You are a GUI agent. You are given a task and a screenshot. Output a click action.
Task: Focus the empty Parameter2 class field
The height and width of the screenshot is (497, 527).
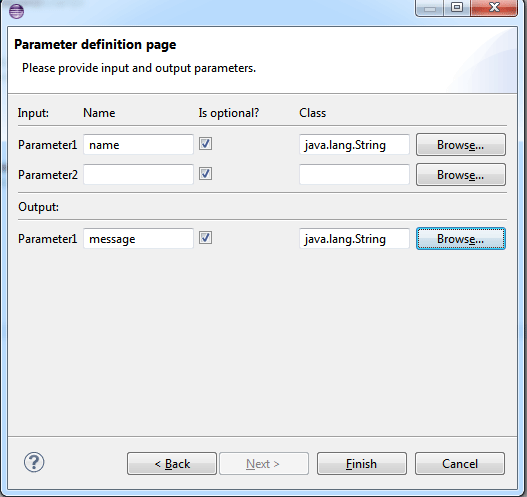[354, 174]
